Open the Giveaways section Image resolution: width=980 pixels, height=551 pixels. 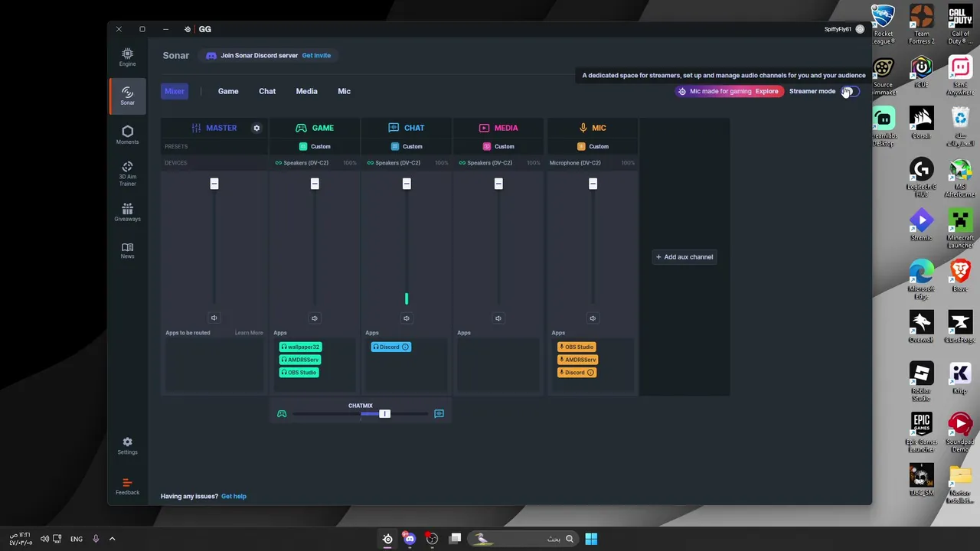[x=127, y=212]
